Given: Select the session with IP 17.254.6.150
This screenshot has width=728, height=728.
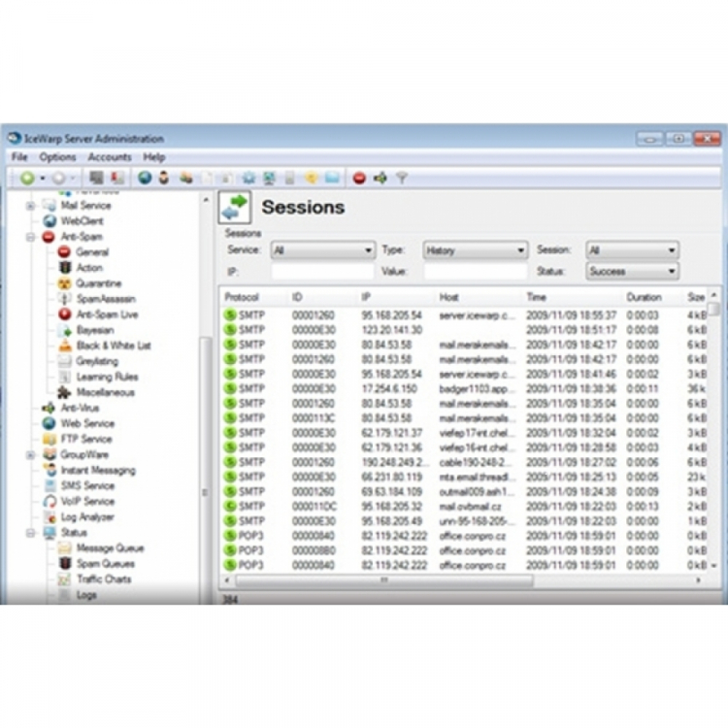Looking at the screenshot, I should click(x=465, y=388).
